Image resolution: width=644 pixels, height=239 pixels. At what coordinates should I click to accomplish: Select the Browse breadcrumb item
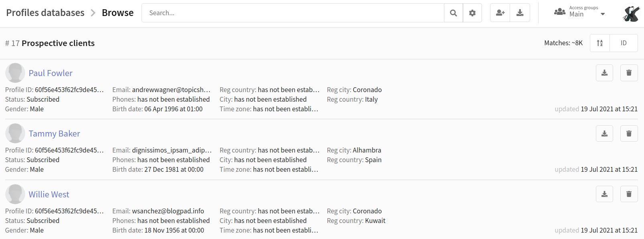point(117,13)
